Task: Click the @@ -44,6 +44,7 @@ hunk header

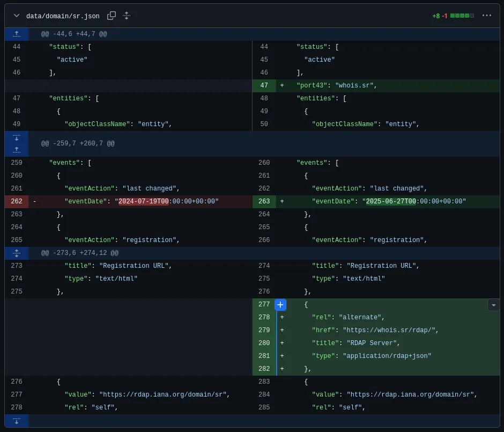Action: (74, 34)
